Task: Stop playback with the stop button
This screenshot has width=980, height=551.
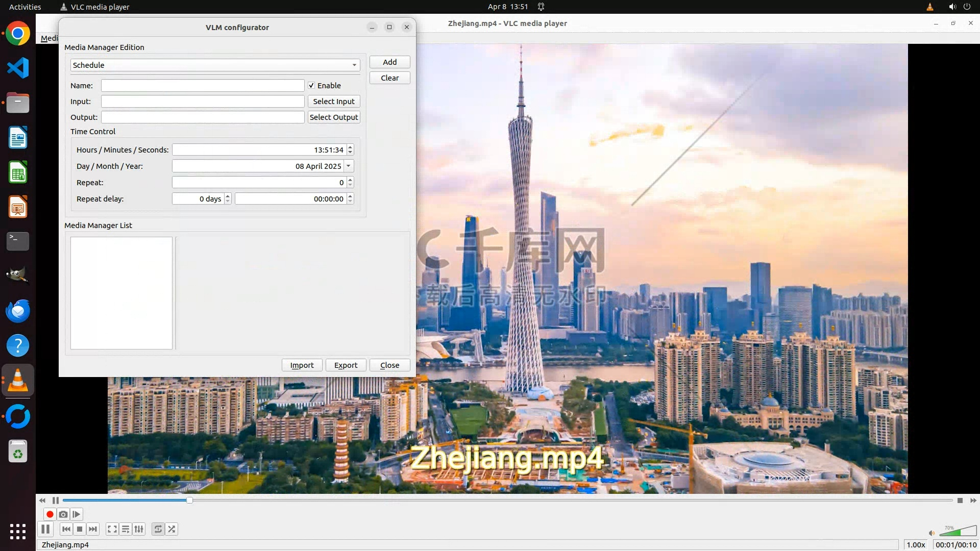Action: coord(80,529)
